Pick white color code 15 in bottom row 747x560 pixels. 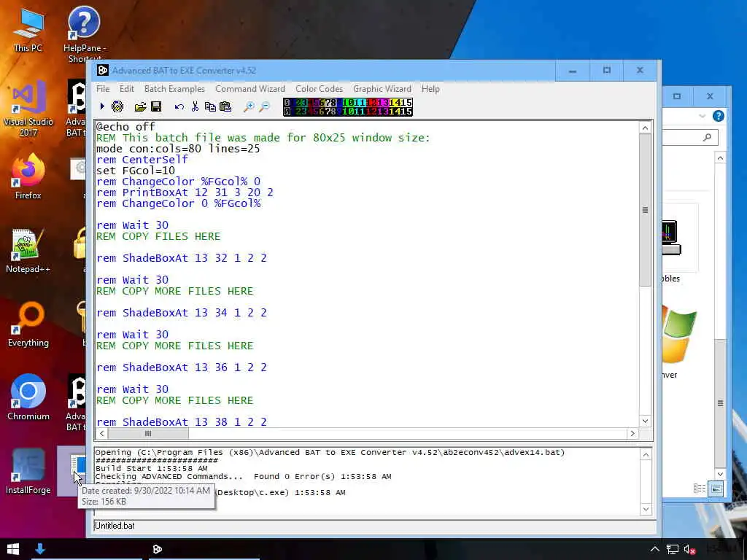(406, 112)
